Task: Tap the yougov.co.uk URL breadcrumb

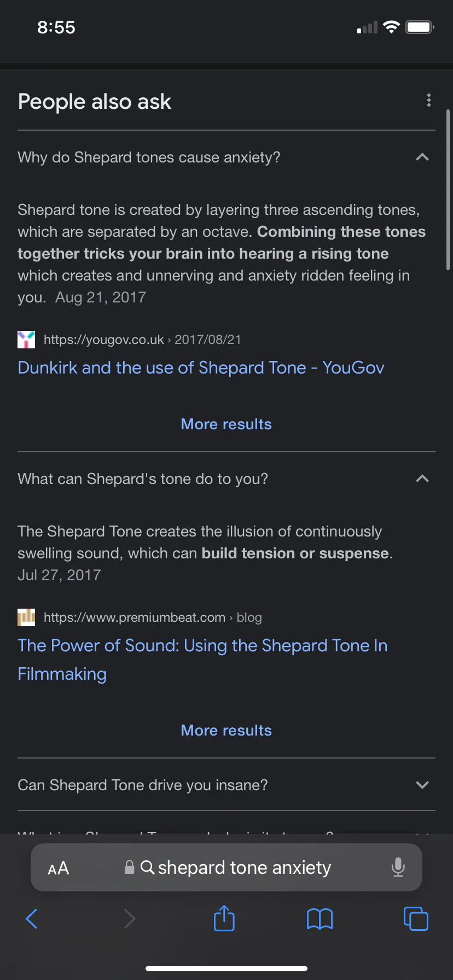Action: pos(142,340)
